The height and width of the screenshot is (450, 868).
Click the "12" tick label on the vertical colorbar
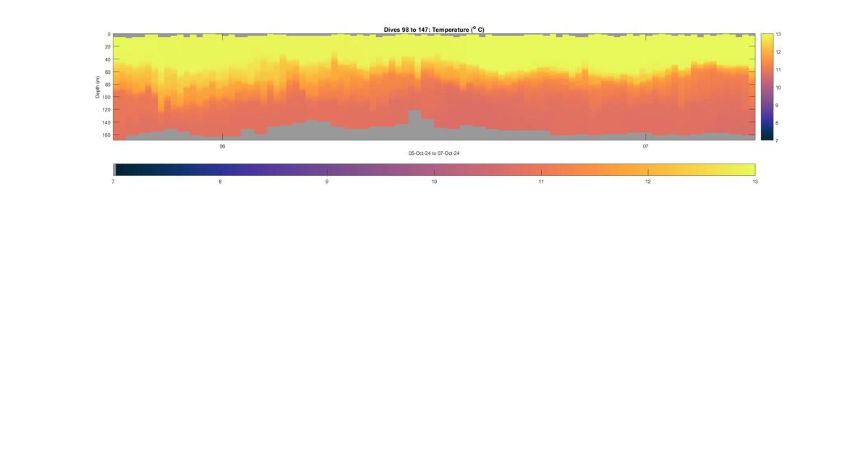[778, 52]
